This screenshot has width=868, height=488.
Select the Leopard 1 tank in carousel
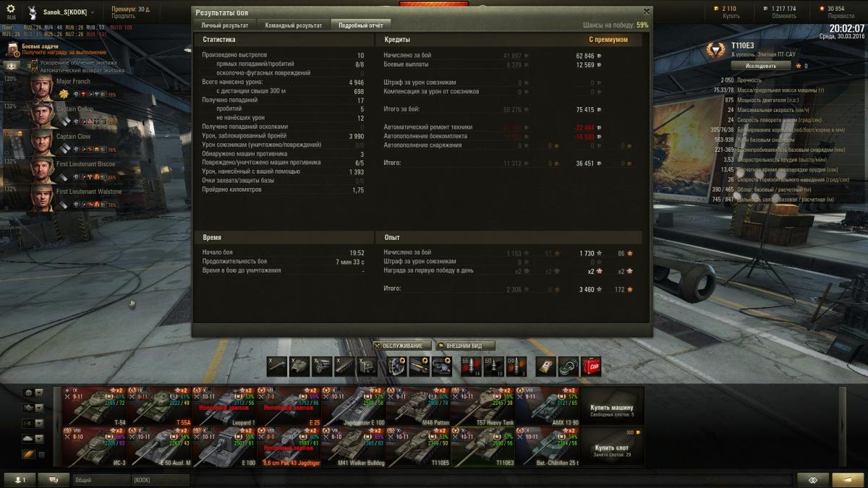224,406
